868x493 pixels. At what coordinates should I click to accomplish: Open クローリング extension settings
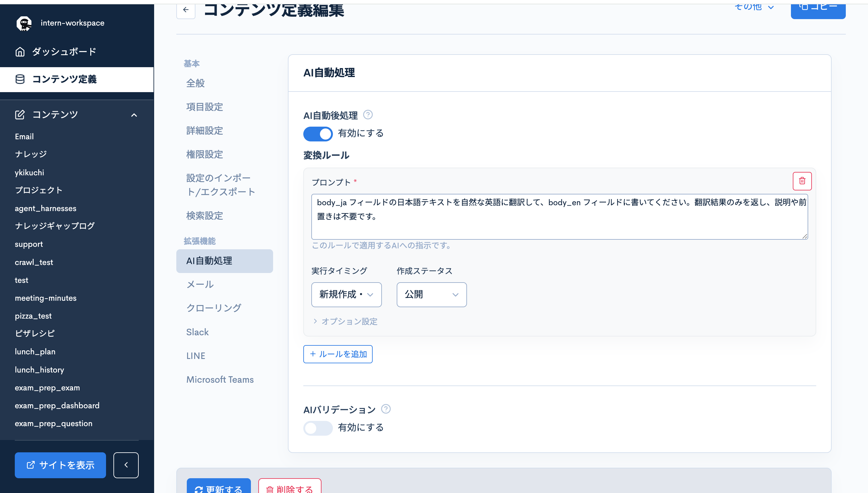[x=214, y=308]
